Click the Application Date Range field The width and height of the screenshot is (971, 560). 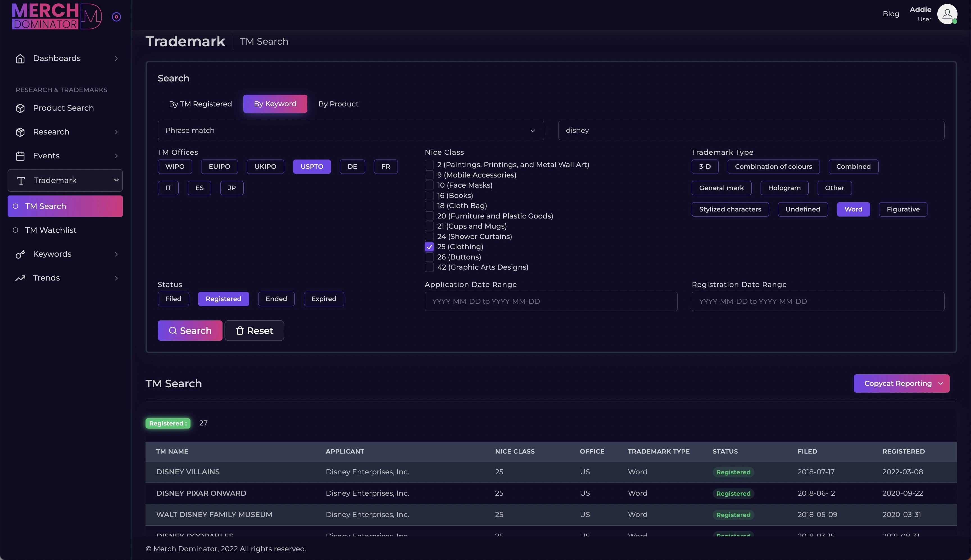point(551,302)
